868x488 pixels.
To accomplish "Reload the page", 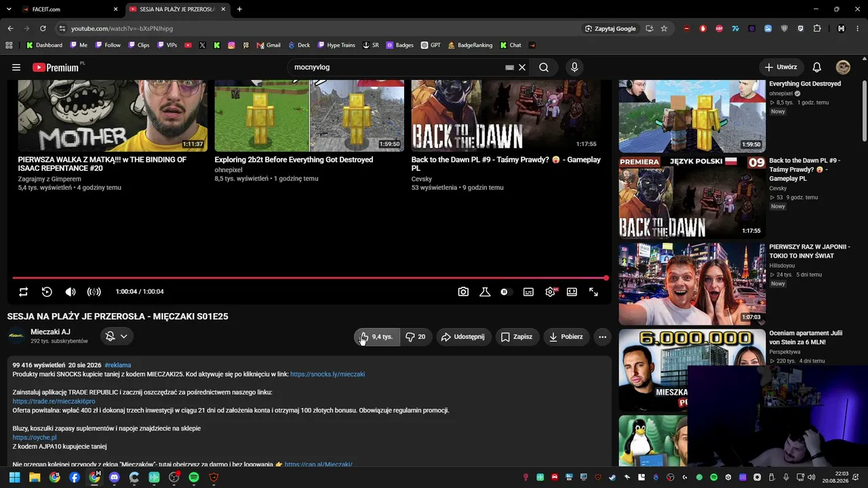I will coord(43,28).
